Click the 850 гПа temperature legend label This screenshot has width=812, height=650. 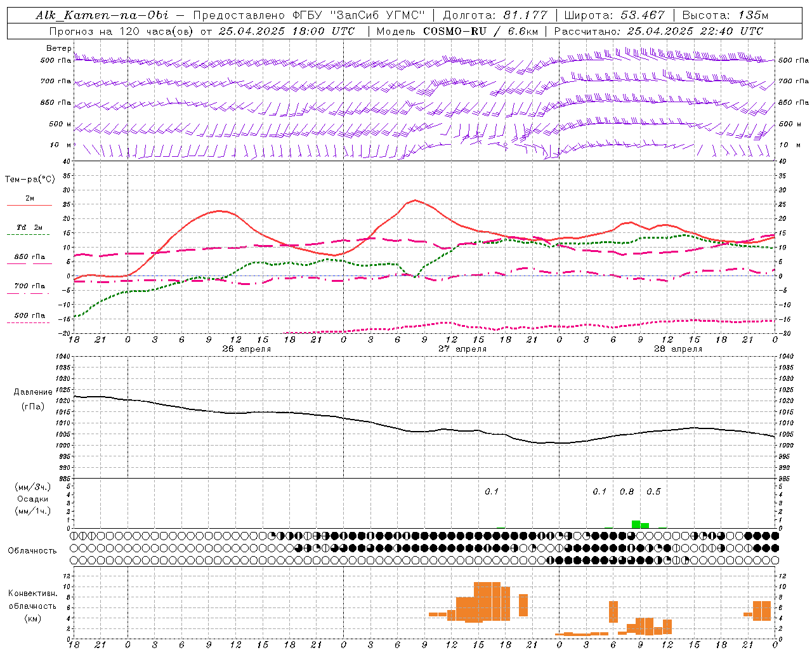pyautogui.click(x=30, y=256)
